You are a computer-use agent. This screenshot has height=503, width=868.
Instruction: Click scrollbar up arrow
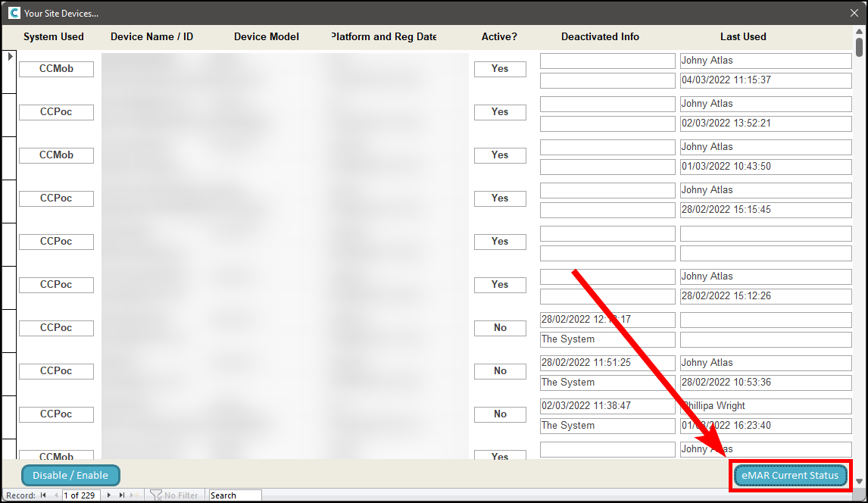pos(859,32)
